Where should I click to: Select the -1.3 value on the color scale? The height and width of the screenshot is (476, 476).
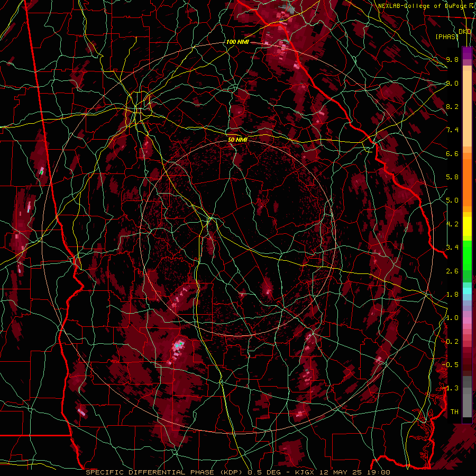pyautogui.click(x=450, y=388)
